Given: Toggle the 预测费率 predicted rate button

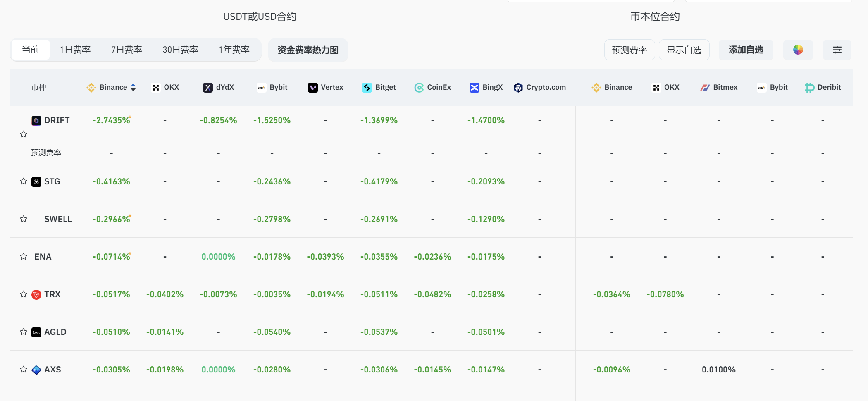Looking at the screenshot, I should 629,50.
